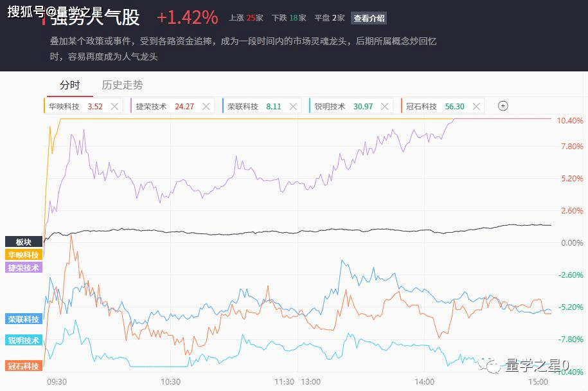Screen dimensions: 588x391
Task: Select the purple 捷荣技术 chart label
Action: [23, 268]
